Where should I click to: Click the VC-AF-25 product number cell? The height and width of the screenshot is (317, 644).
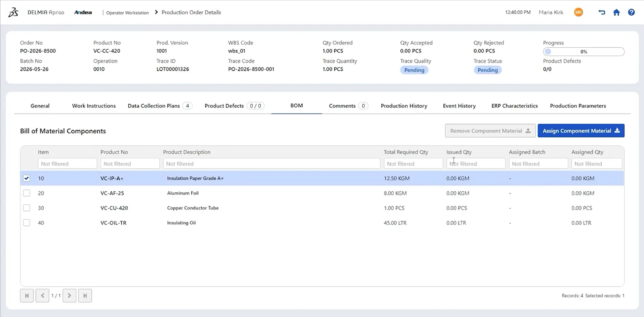pyautogui.click(x=112, y=193)
